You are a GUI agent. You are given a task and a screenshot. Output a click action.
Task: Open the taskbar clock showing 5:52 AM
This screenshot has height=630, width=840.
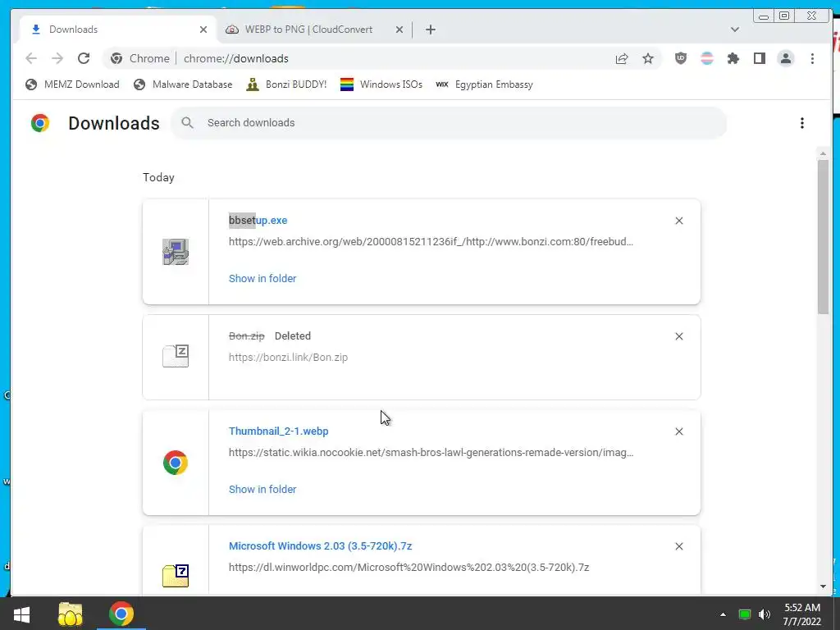point(802,614)
